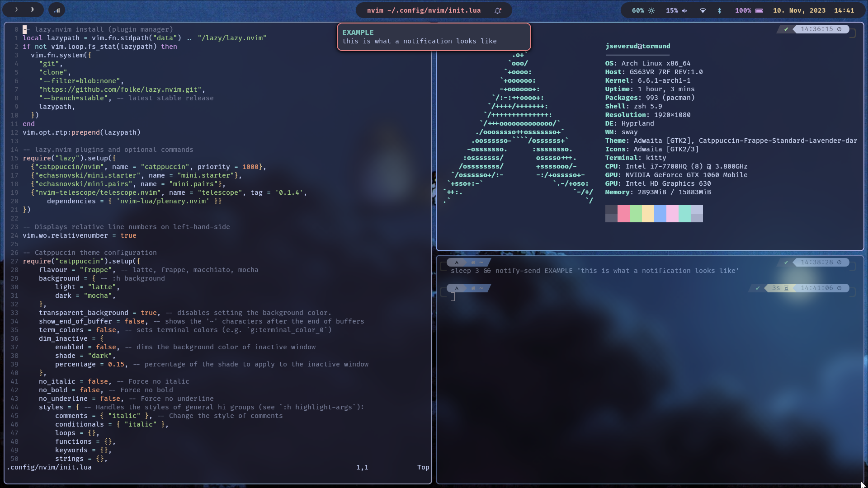Click the home icon in the sleep command prompt
868x488 pixels.
pos(473,263)
